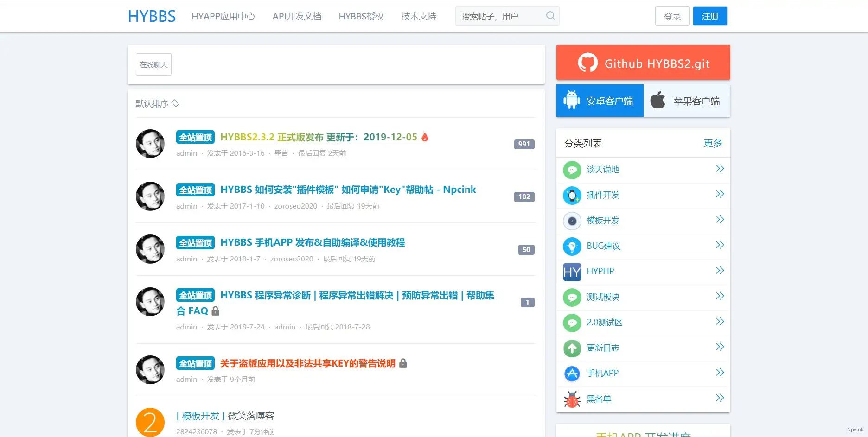Open the 微笑落博客 thread
Screen dimensions: 868x437
click(x=251, y=416)
